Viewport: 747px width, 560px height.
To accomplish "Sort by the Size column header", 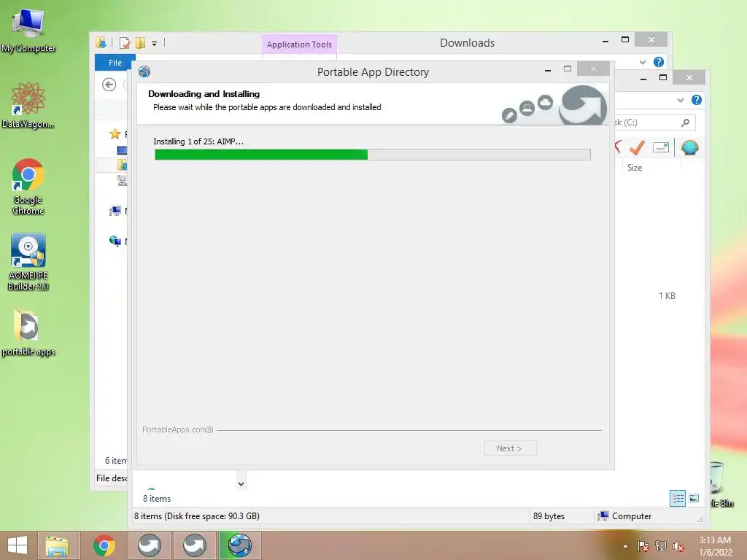I will [x=635, y=167].
